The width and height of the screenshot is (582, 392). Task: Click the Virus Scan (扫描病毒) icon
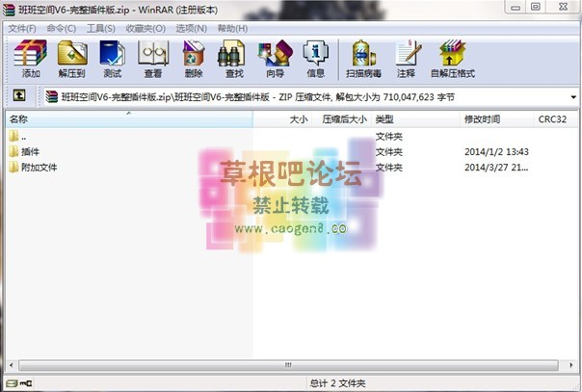pos(363,59)
